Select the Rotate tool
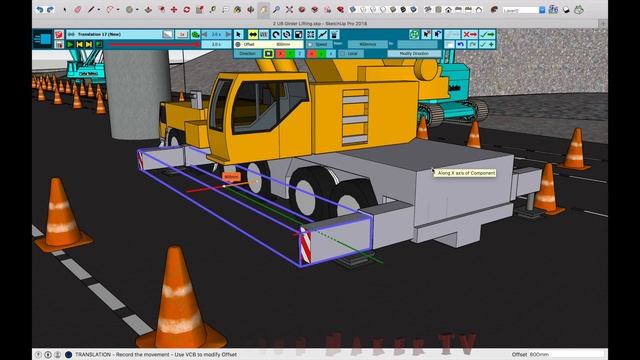640x360 pixels. tap(187, 9)
